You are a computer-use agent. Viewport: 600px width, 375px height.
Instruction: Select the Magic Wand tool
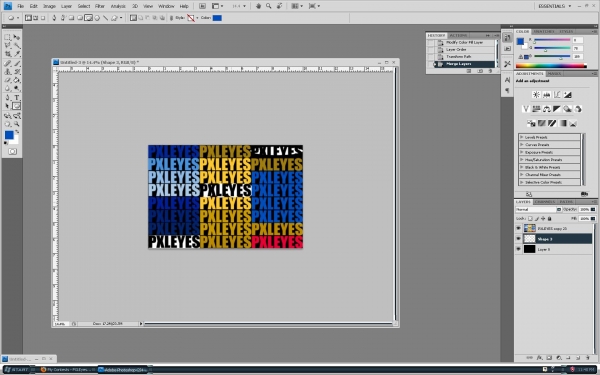point(17,45)
